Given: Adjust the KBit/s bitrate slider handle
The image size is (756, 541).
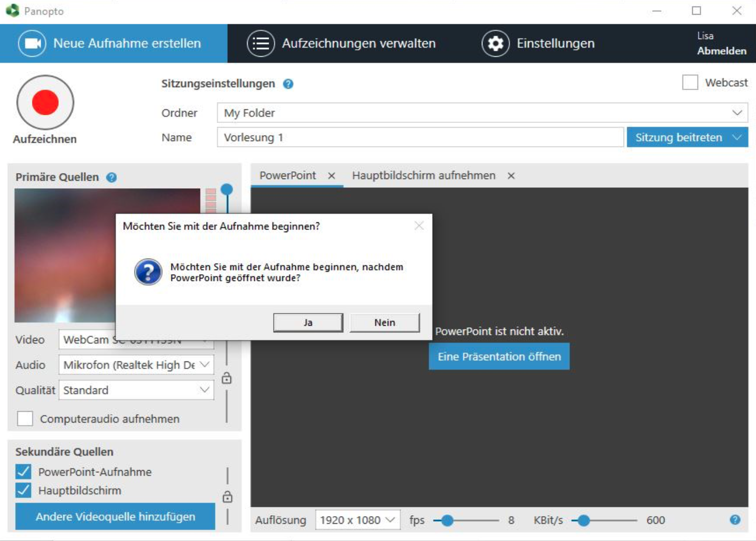Looking at the screenshot, I should click(583, 520).
